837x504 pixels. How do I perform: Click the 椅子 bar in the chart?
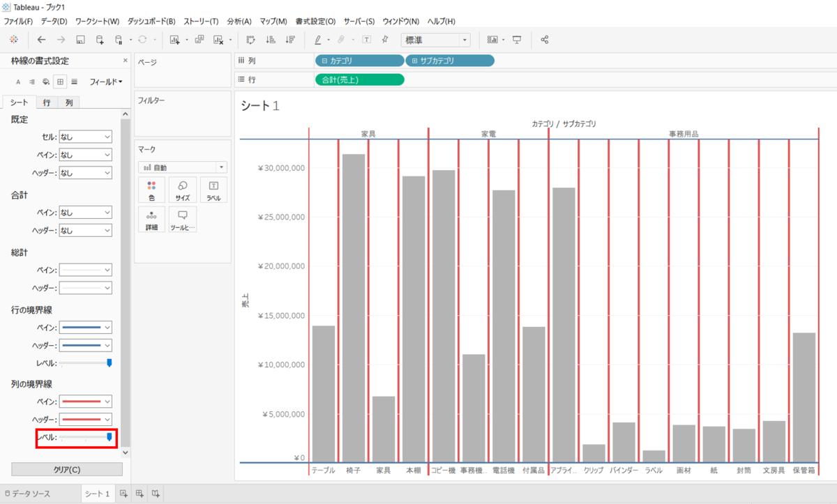tap(354, 308)
